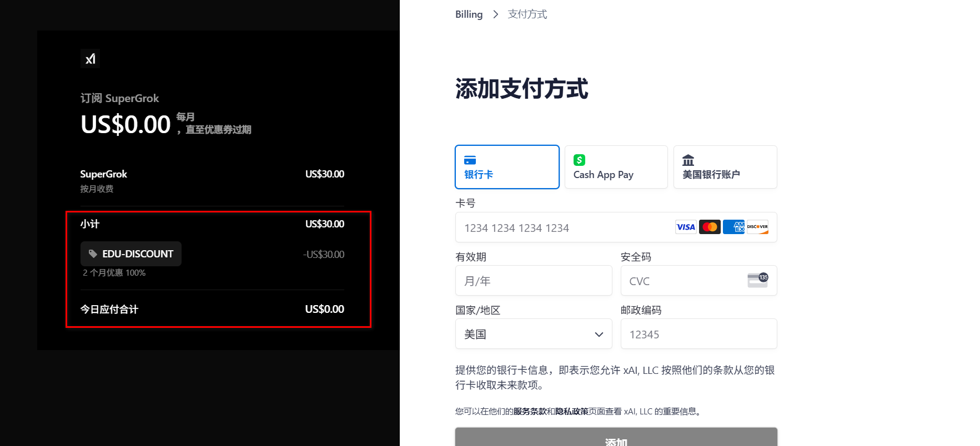Click the Billing breadcrumb link
The width and height of the screenshot is (980, 446).
[x=469, y=14]
